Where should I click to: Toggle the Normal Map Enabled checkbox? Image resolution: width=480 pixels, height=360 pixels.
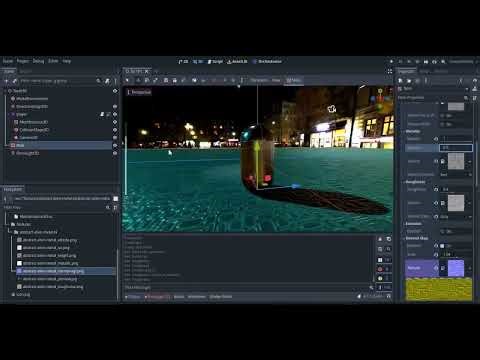(x=442, y=246)
